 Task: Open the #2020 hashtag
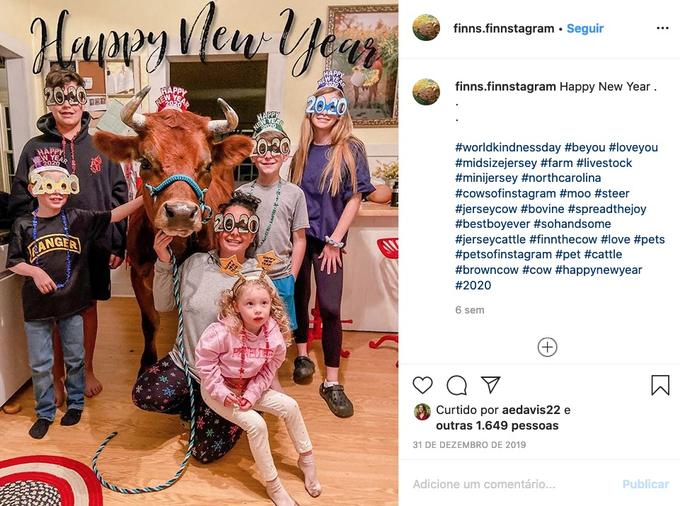pos(473,285)
